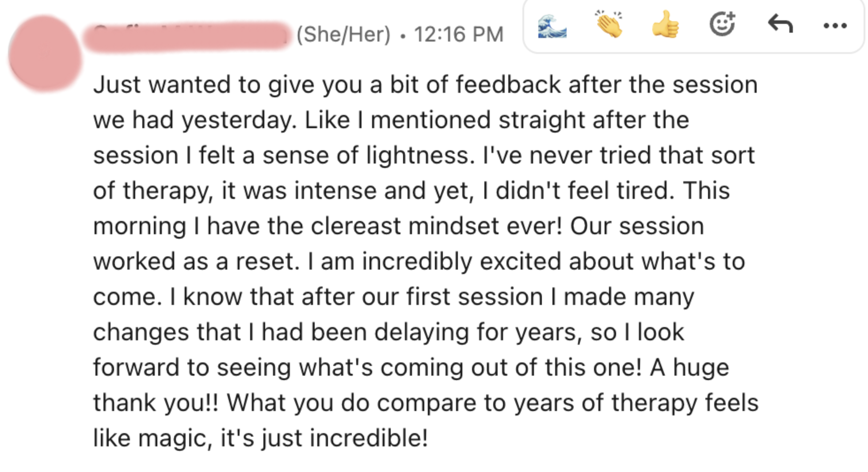Open the blurred sender profile avatar
Image resolution: width=868 pixels, height=472 pixels.
[45, 53]
